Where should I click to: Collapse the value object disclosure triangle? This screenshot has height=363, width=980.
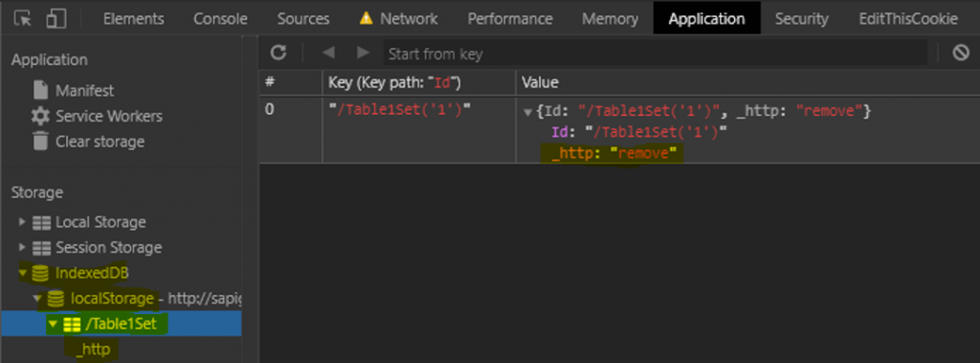[527, 113]
